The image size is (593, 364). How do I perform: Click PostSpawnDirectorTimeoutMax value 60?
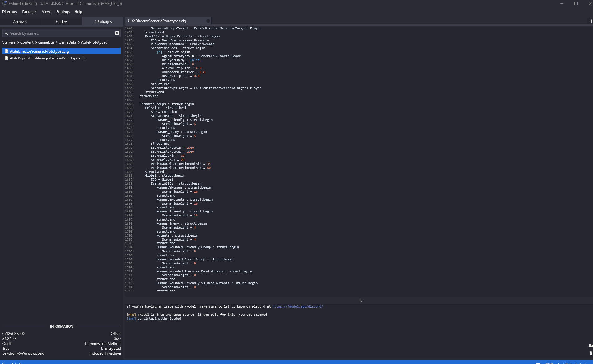(x=209, y=168)
